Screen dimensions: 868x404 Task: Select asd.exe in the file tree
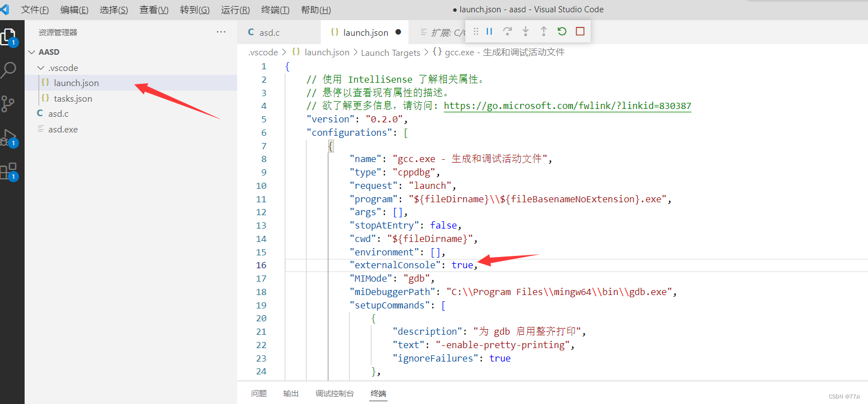coord(131,129)
